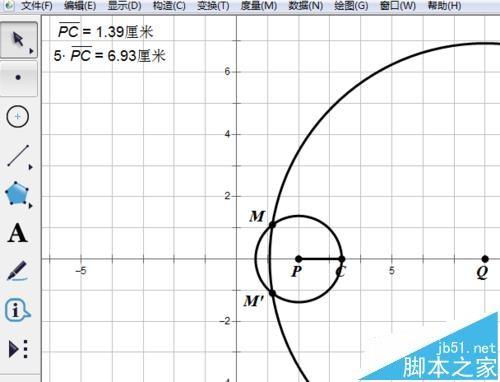
Task: Open the 窗口(W) menu
Action: [x=398, y=6]
